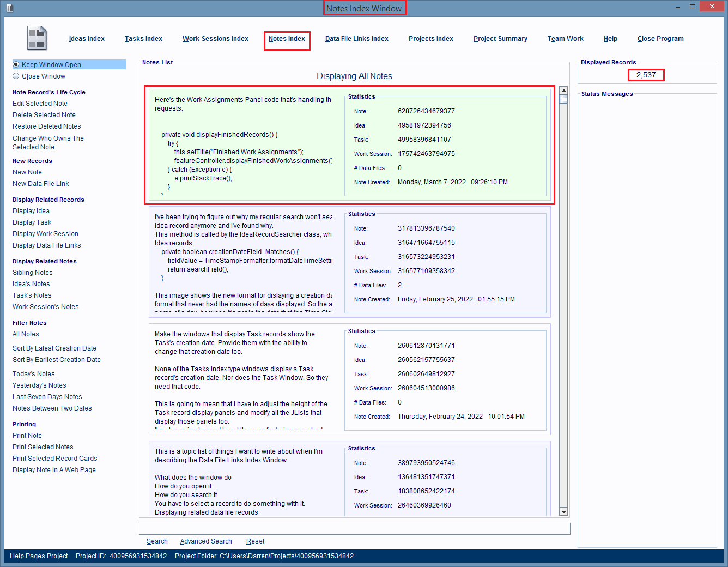This screenshot has width=728, height=567.
Task: Click Display Task link
Action: (x=32, y=222)
